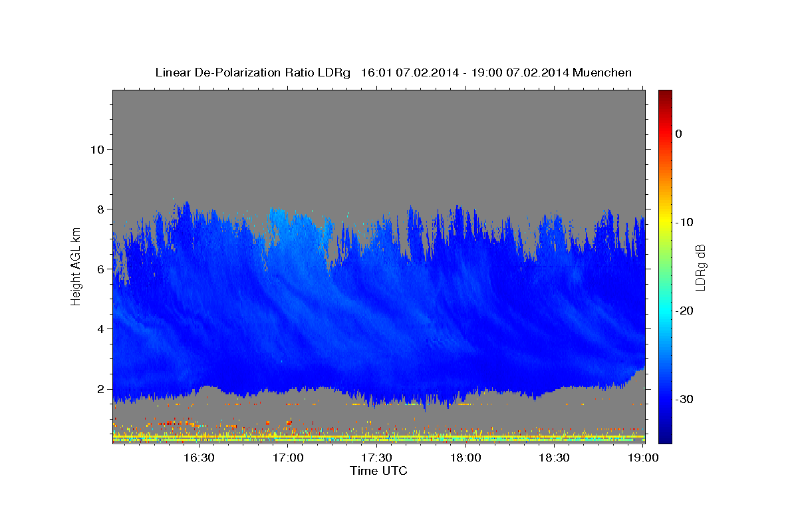Click the yellow band of the colorbar
The image size is (798, 532).
point(665,222)
